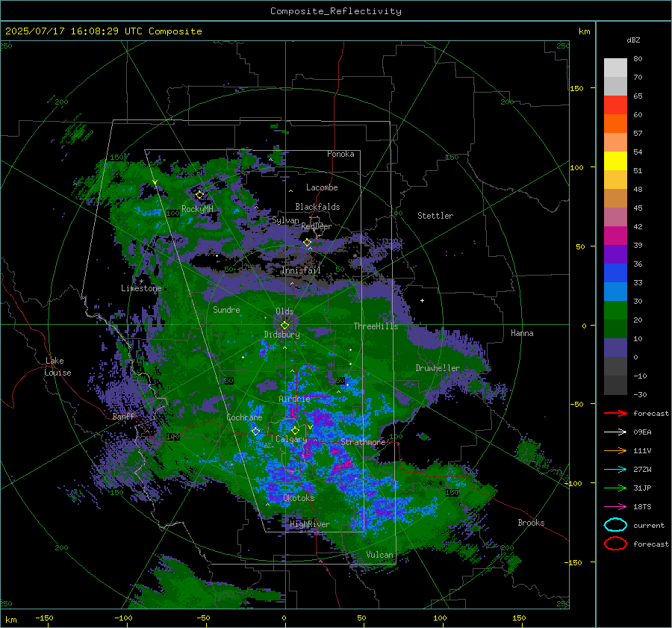This screenshot has width=672, height=628.
Task: Click the red forecast arrow in legend
Action: click(615, 413)
